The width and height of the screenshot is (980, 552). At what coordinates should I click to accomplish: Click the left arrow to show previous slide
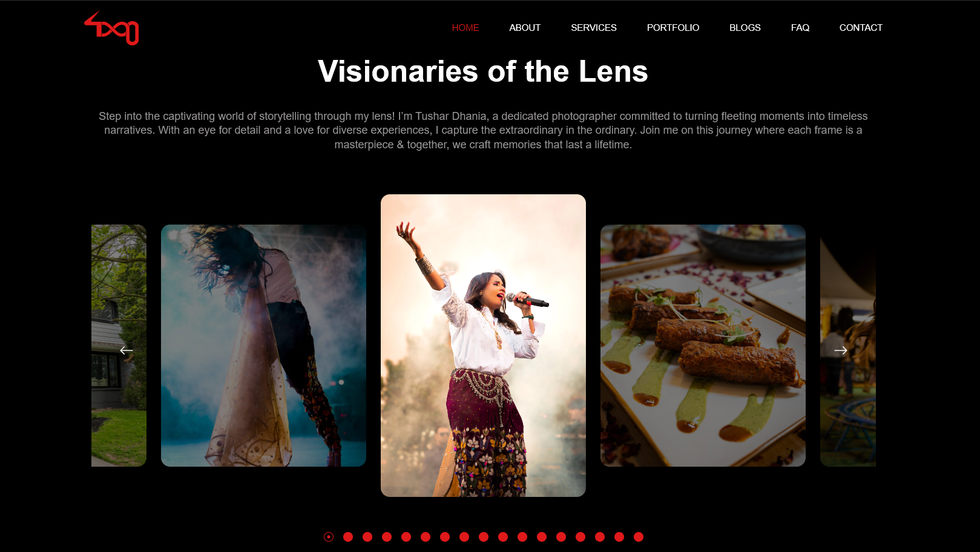(x=127, y=350)
